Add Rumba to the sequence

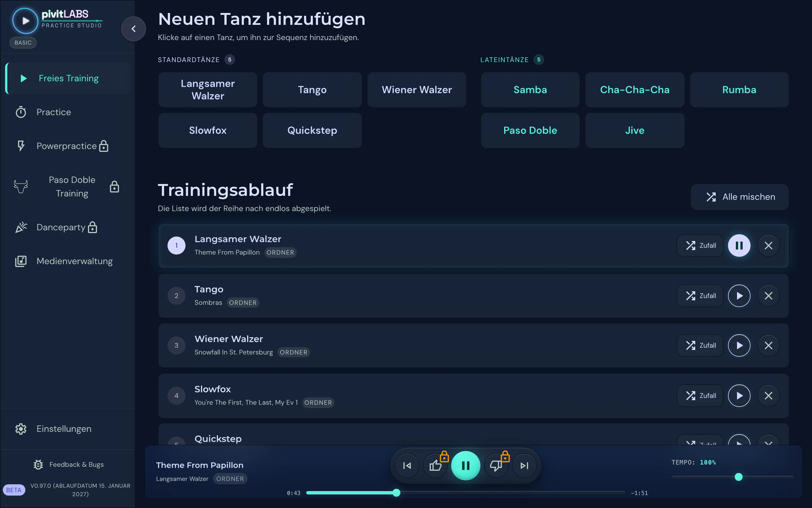click(x=739, y=90)
